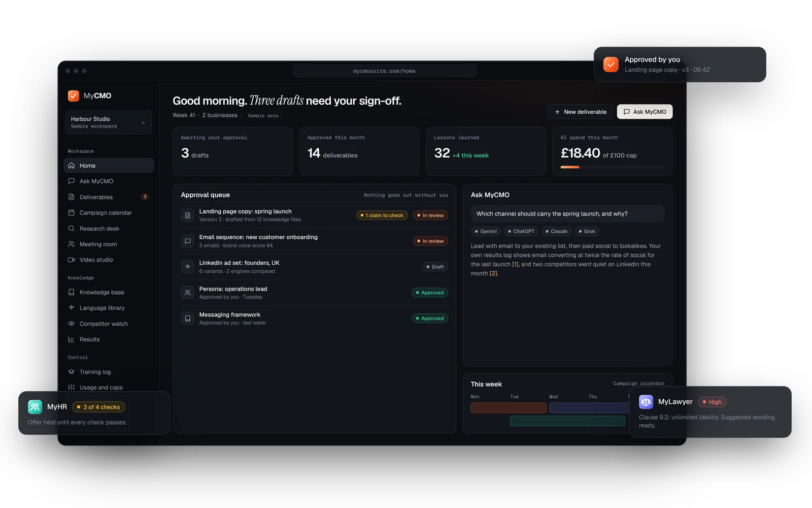Image resolution: width=812 pixels, height=508 pixels.
Task: Click the Research desk magnifier icon
Action: pyautogui.click(x=72, y=229)
